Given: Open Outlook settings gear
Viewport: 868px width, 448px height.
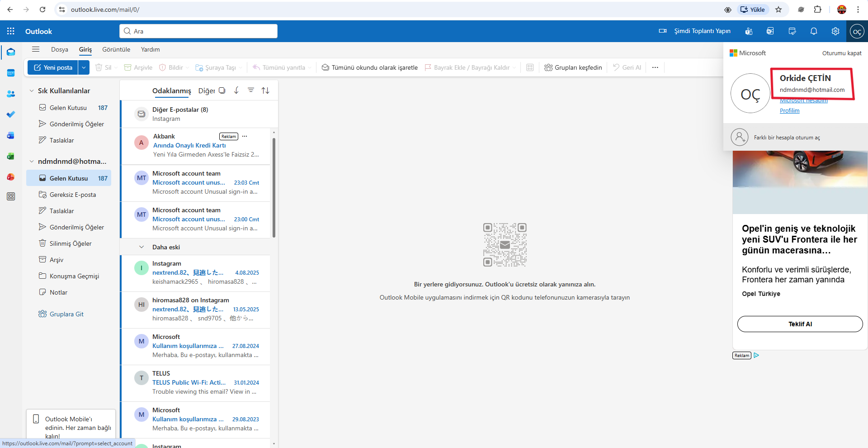Looking at the screenshot, I should coord(835,31).
